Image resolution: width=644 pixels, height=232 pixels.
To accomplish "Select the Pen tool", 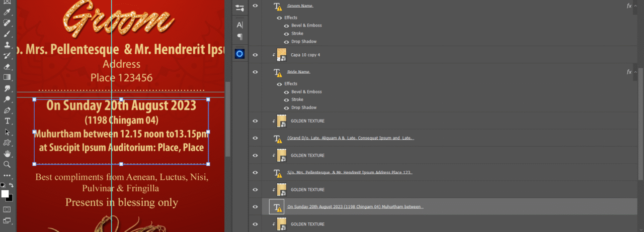I will (x=7, y=110).
